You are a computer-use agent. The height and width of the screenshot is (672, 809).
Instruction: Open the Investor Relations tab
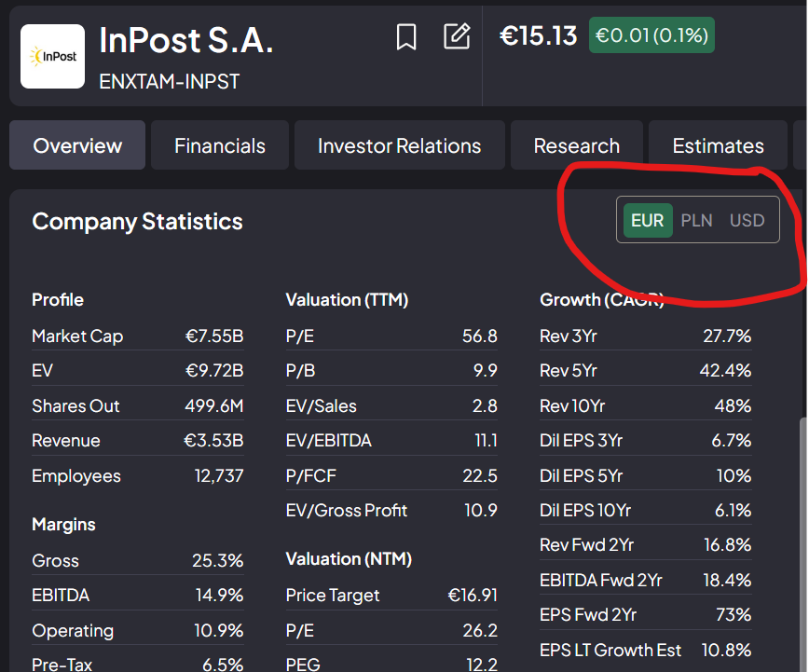tap(399, 145)
